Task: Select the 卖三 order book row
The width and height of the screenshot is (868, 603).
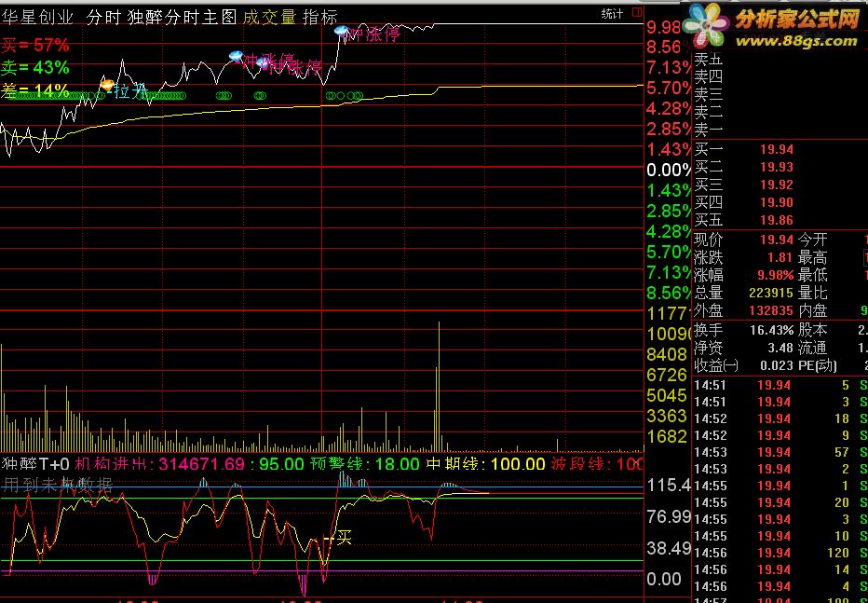Action: point(780,94)
